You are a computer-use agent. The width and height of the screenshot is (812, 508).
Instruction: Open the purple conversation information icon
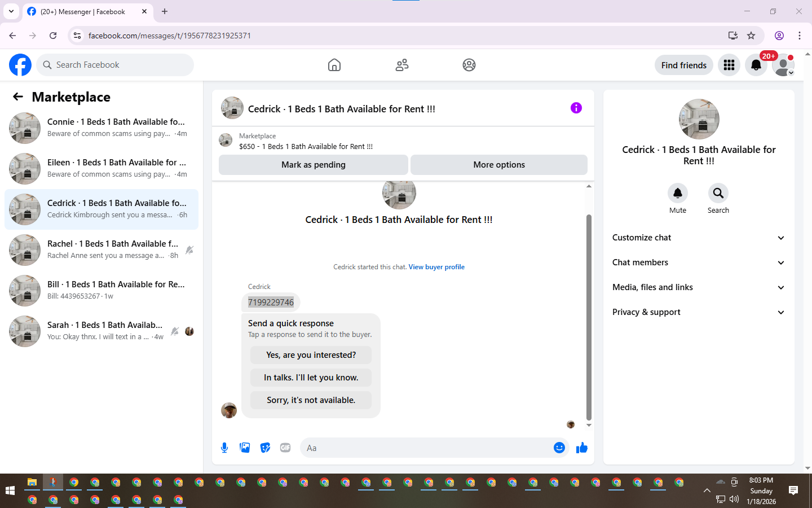click(x=576, y=108)
